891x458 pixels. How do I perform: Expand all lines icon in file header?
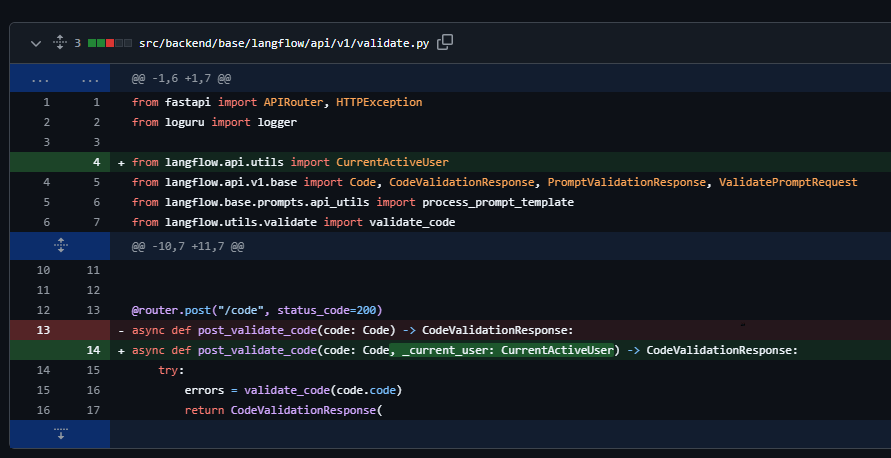(x=59, y=43)
